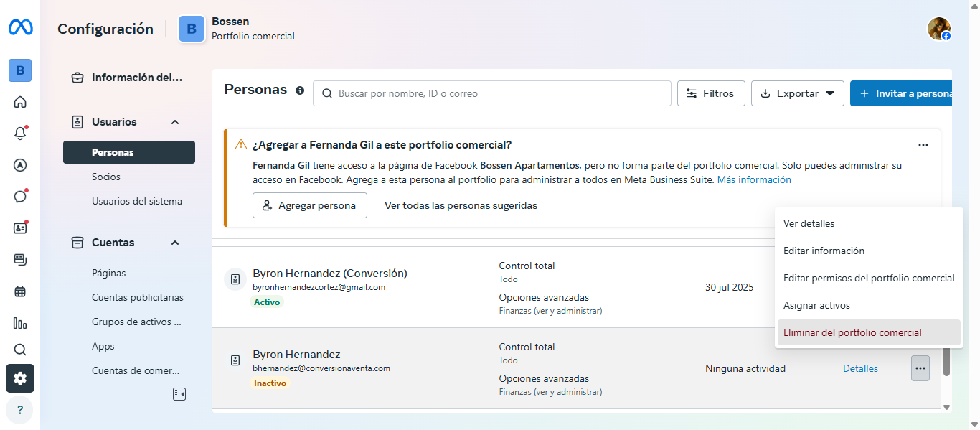This screenshot has height=430, width=980.
Task: Collapse the settings navigation panel
Action: coord(179,394)
